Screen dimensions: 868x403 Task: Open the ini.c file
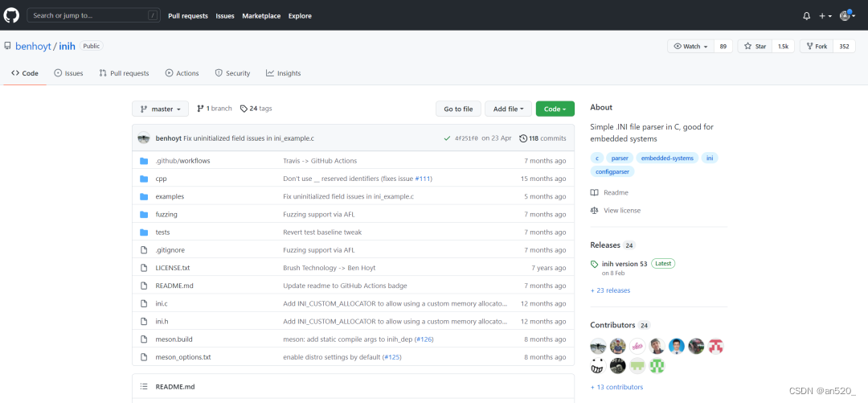click(x=162, y=303)
